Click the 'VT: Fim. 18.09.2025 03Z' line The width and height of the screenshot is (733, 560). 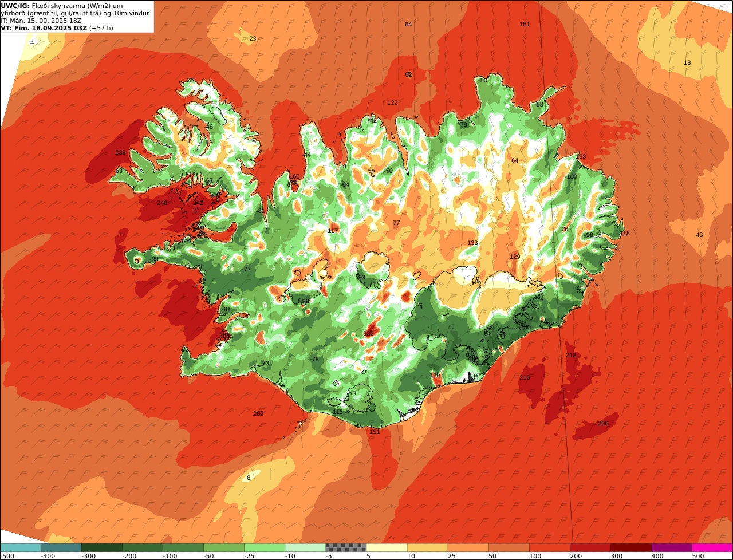(44, 28)
